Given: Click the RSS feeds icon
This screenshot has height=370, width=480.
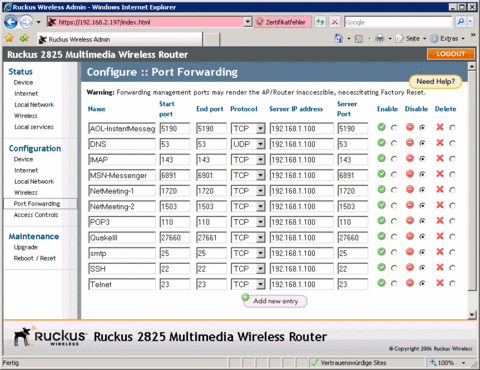Looking at the screenshot, I should 359,39.
